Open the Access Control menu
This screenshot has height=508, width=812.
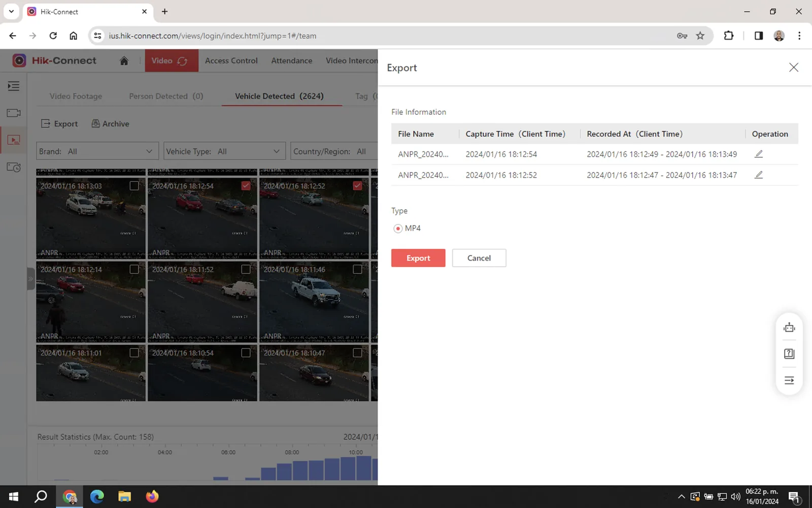pos(231,60)
